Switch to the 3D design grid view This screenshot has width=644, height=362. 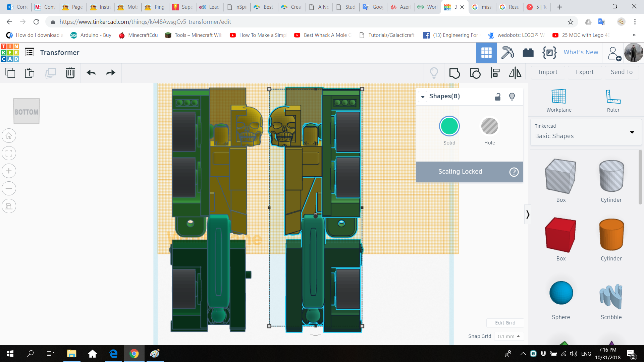pyautogui.click(x=486, y=53)
